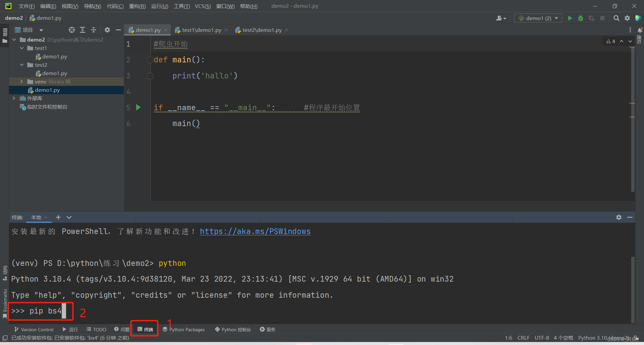
Task: Open project view mode dropdown arrow
Action: 41,30
